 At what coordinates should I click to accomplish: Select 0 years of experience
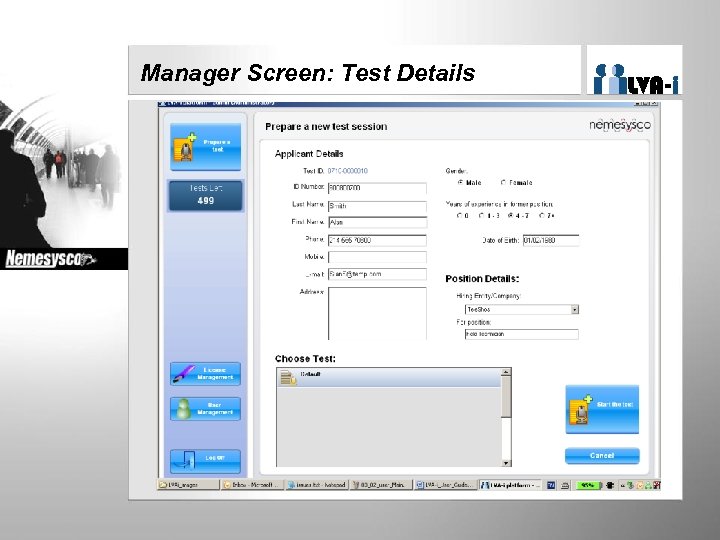pyautogui.click(x=459, y=215)
